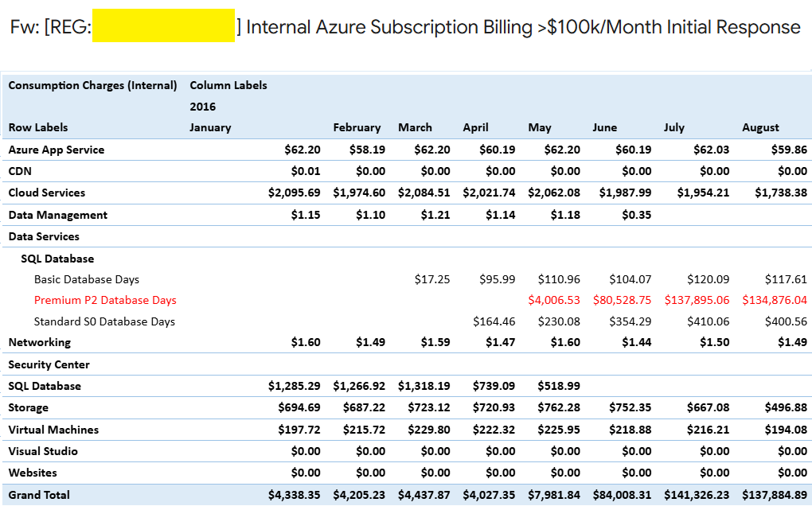The width and height of the screenshot is (812, 510).
Task: Click the 'Data Services' row label
Action: [x=44, y=236]
